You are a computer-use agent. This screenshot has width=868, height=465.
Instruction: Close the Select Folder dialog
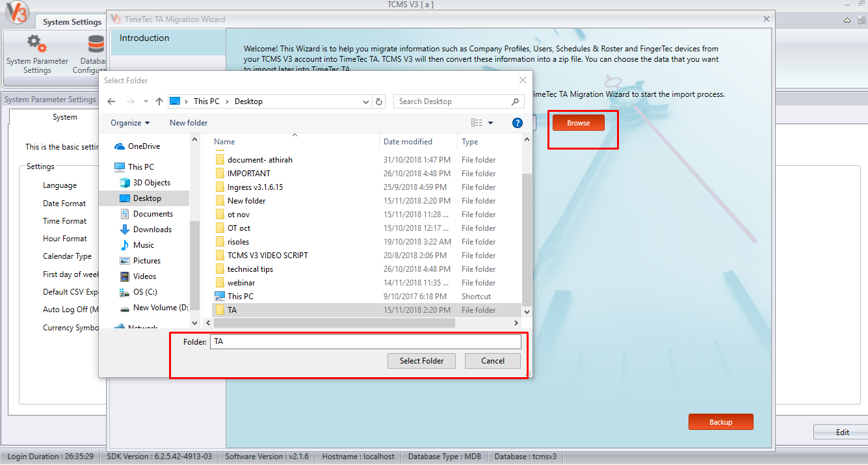pos(522,81)
